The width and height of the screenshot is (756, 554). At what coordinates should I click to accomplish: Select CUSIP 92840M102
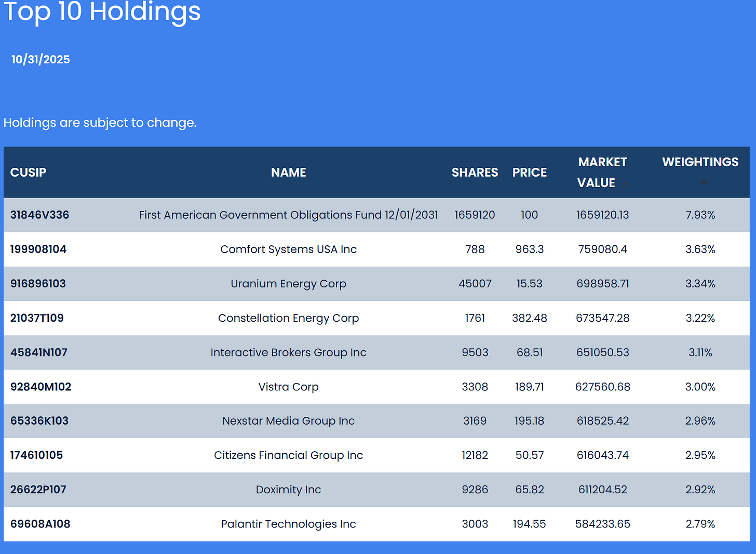[41, 387]
